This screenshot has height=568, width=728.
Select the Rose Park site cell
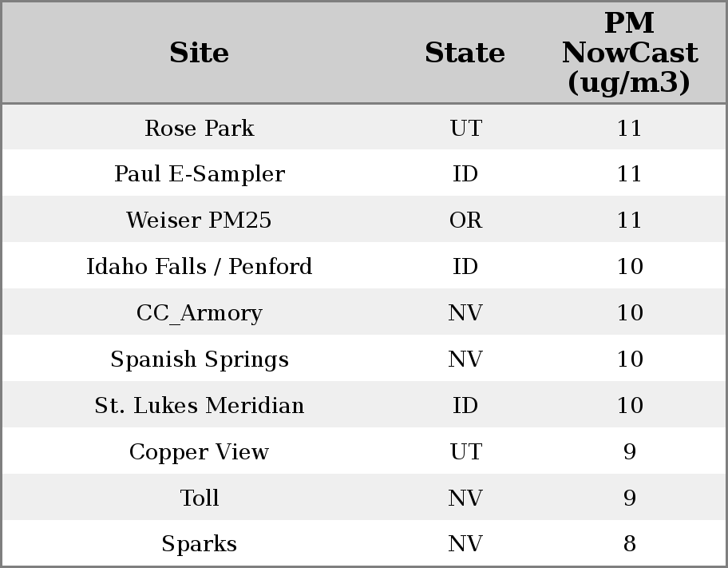tap(200, 128)
